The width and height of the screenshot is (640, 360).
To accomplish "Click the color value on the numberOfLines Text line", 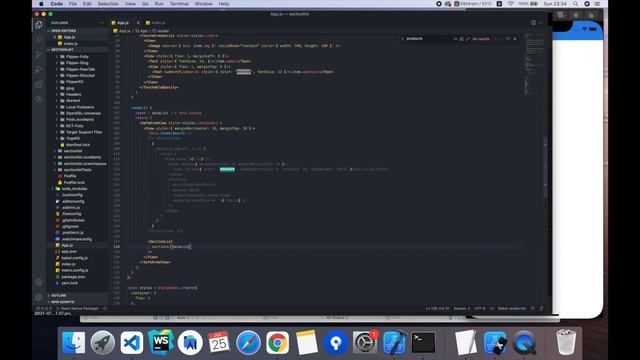I will click(x=244, y=72).
